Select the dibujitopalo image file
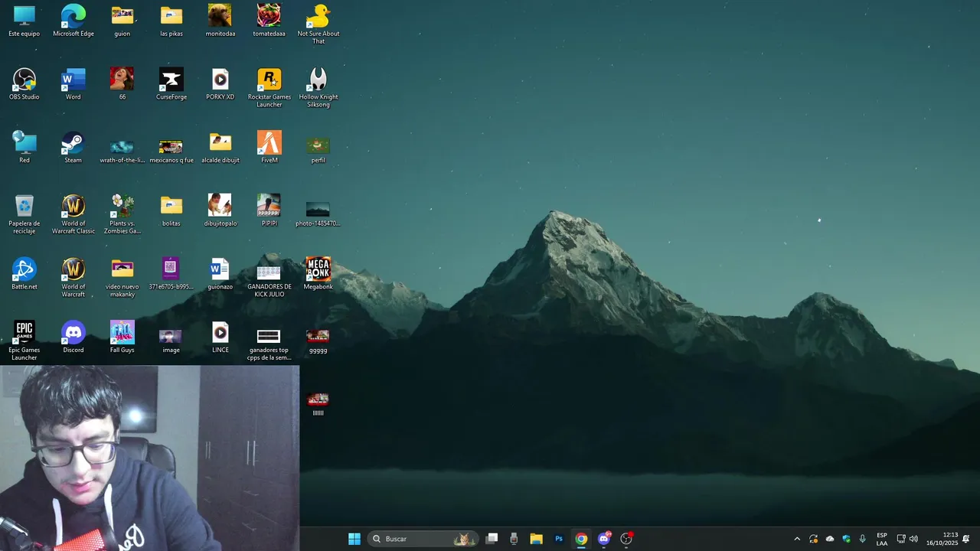The height and width of the screenshot is (551, 980). [220, 211]
